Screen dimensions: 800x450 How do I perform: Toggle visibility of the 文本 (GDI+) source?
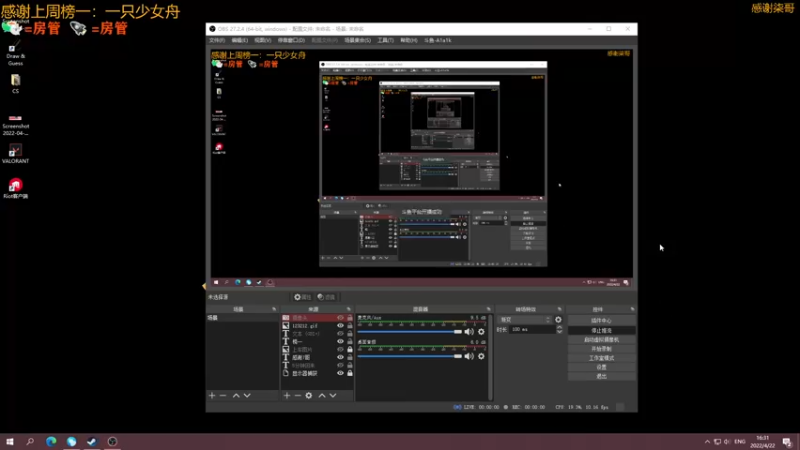(340, 334)
